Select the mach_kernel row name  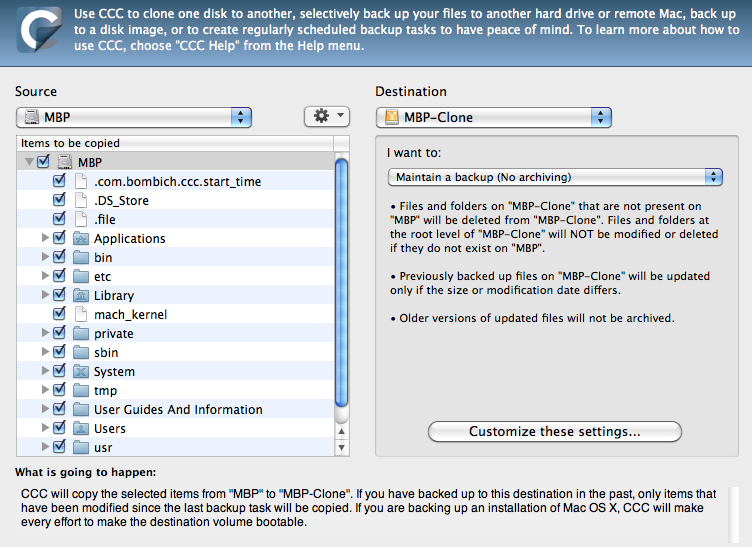point(130,314)
